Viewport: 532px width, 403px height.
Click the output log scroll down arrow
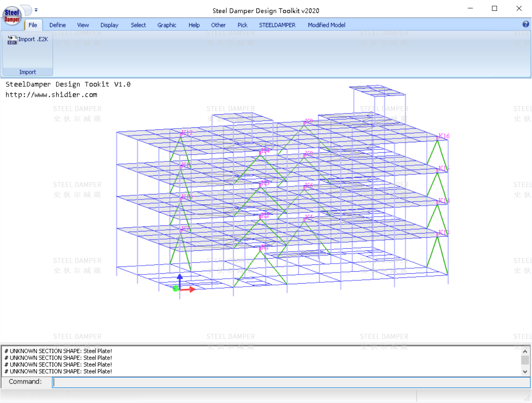click(x=525, y=371)
